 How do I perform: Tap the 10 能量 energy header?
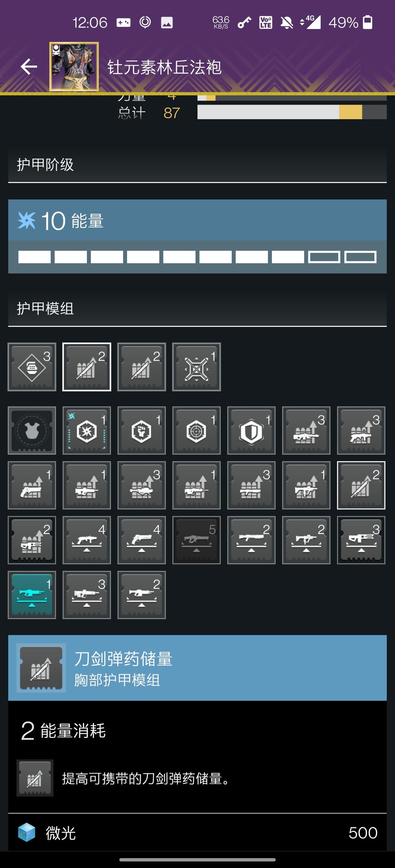click(x=197, y=220)
